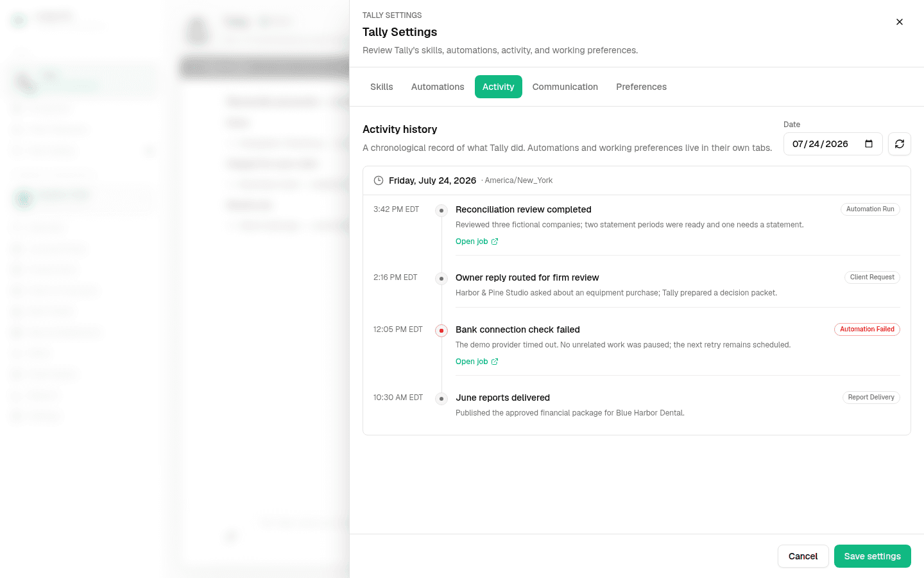924x578 pixels.
Task: Switch to the Skills tab
Action: tap(382, 87)
